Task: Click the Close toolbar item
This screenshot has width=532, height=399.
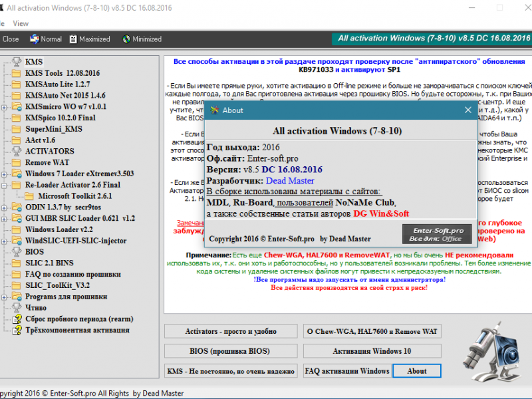Action: click(x=11, y=39)
